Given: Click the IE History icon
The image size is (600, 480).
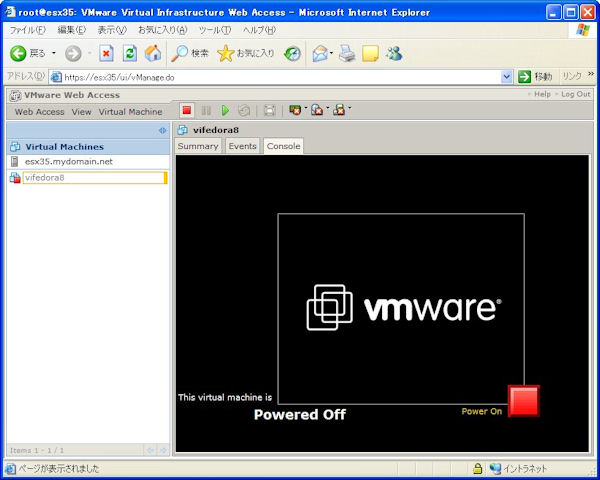Looking at the screenshot, I should [x=293, y=54].
